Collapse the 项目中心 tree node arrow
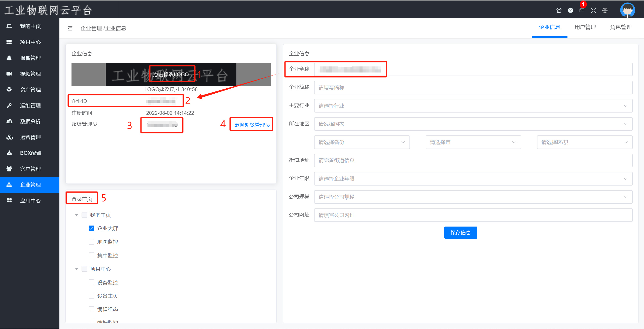The height and width of the screenshot is (329, 644). coord(77,269)
